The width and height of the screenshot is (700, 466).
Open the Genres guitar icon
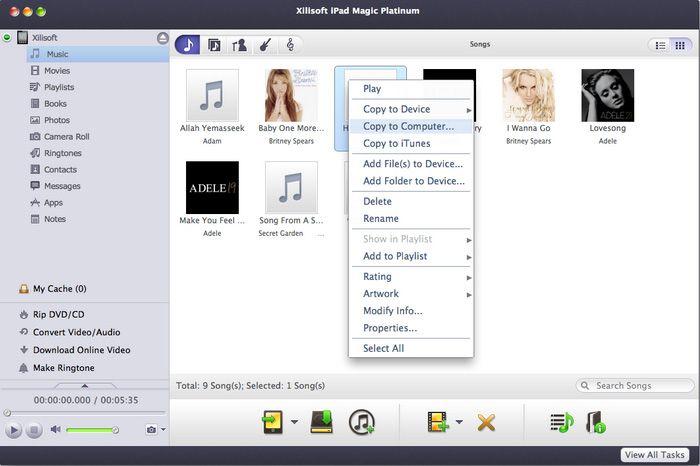click(265, 45)
